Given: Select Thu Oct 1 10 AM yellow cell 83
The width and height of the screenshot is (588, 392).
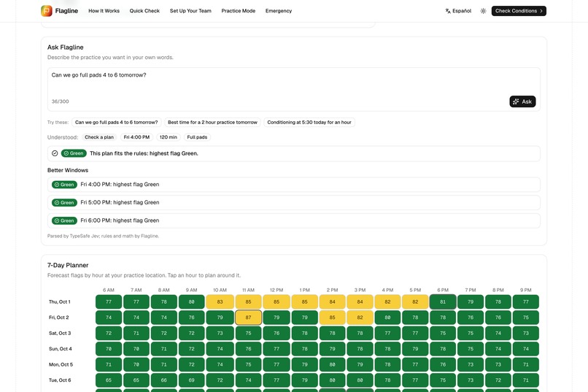Looking at the screenshot, I should pos(220,302).
